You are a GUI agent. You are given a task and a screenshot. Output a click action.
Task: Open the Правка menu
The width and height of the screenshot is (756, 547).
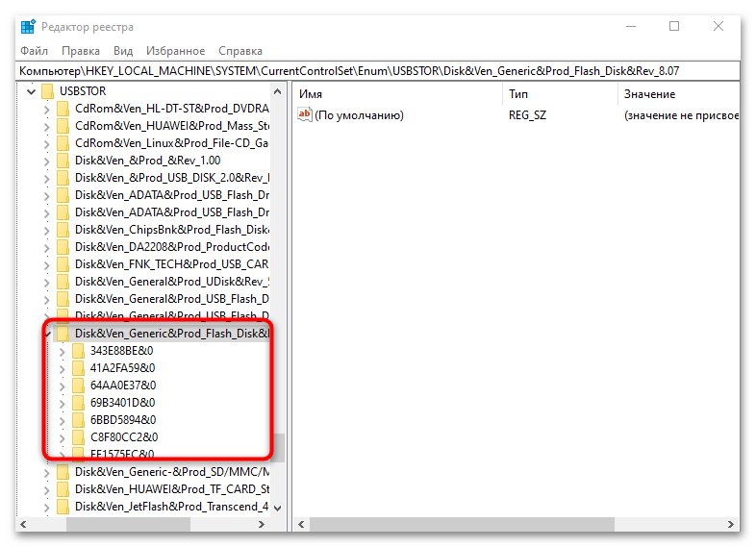click(81, 51)
